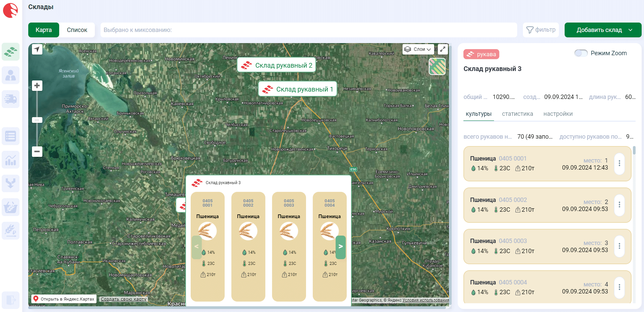Screen dimensions: 644x312
Task: Open the users sidebar section
Action: click(x=10, y=75)
